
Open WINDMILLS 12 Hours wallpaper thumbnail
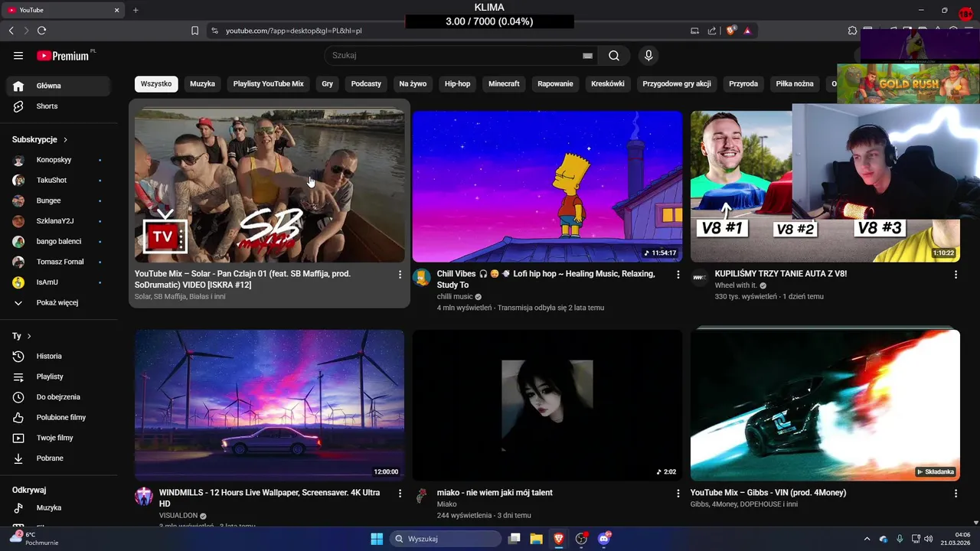tap(269, 405)
